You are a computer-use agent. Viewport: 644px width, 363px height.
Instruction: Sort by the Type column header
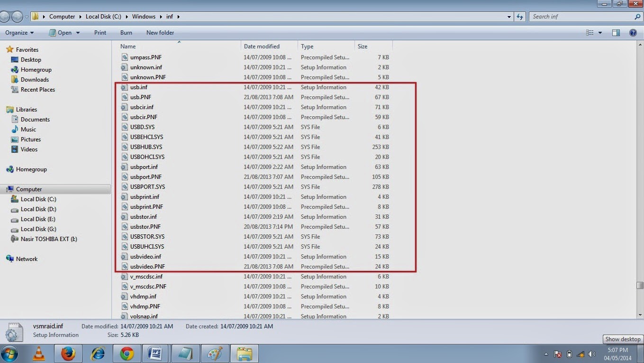(x=326, y=47)
